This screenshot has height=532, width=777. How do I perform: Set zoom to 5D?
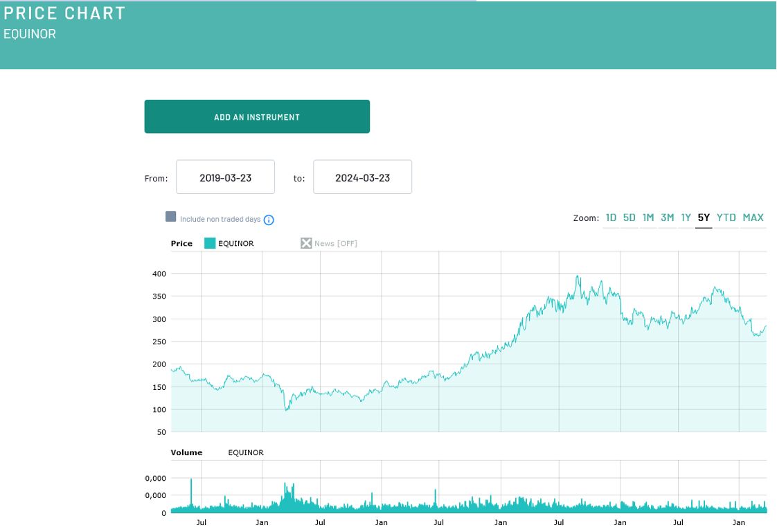[x=629, y=218]
